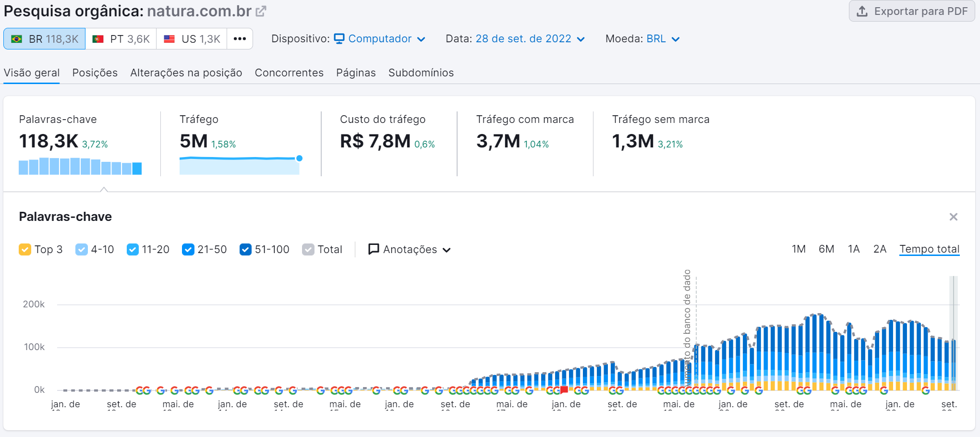Click the US flag beside US 1,3K
The image size is (980, 437).
(169, 38)
